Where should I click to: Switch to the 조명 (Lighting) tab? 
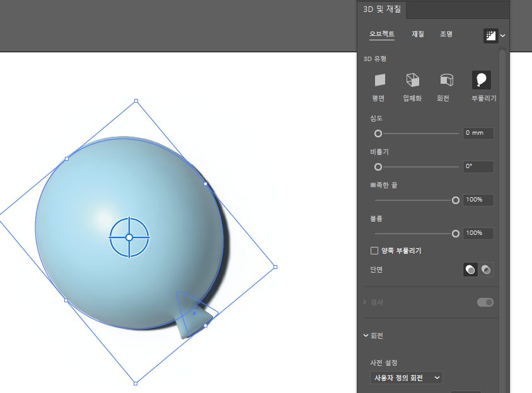click(x=446, y=34)
